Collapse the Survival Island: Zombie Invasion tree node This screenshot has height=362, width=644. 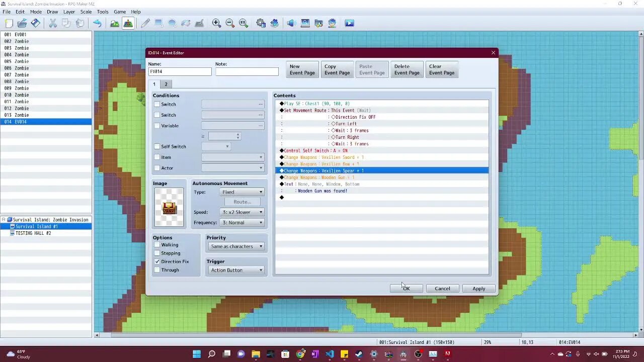(x=4, y=220)
